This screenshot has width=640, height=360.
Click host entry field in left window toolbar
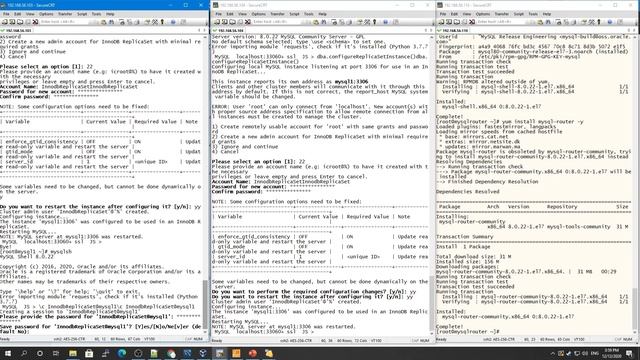point(64,22)
